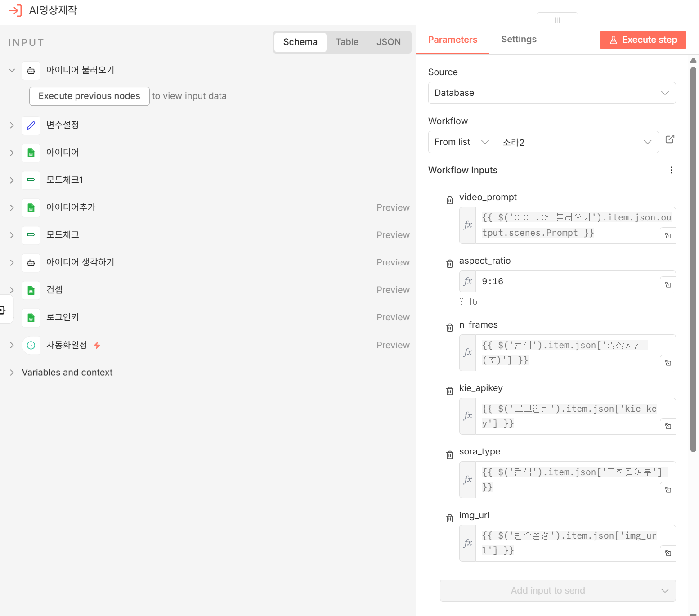This screenshot has height=616, width=699.
Task: Click the signpost icon for 모드체크1
Action: (31, 180)
